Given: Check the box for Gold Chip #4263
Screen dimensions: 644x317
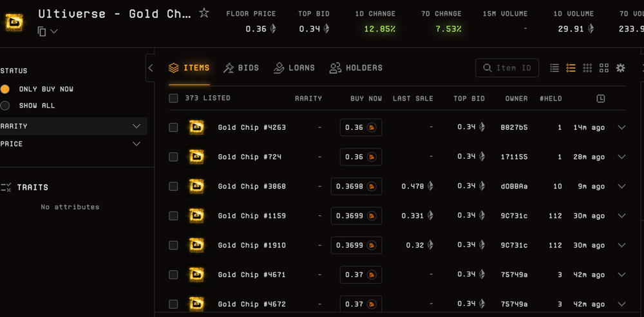Looking at the screenshot, I should pos(173,127).
